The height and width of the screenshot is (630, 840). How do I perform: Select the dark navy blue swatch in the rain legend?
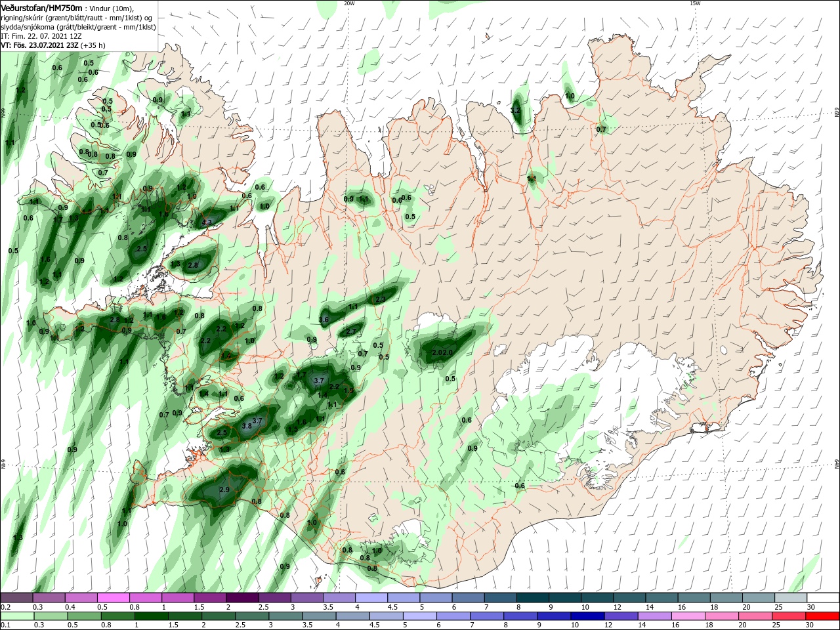[x=587, y=616]
